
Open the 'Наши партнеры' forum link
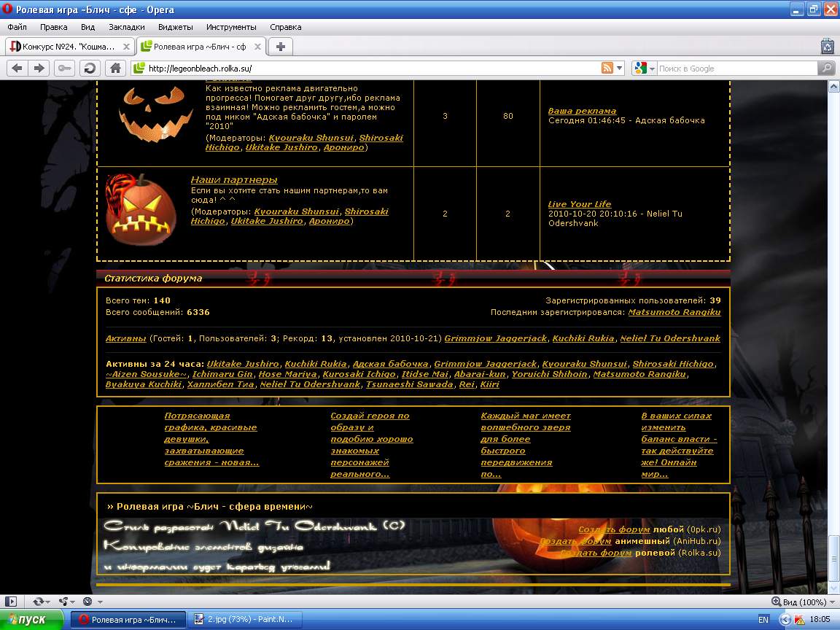point(234,180)
